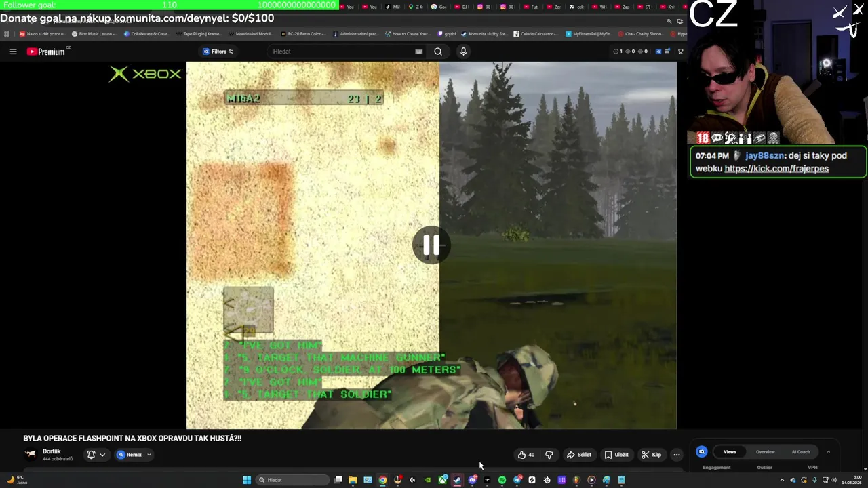Open the Calorie Calculator bookmark
Screen dimensions: 868x488
[x=536, y=33]
